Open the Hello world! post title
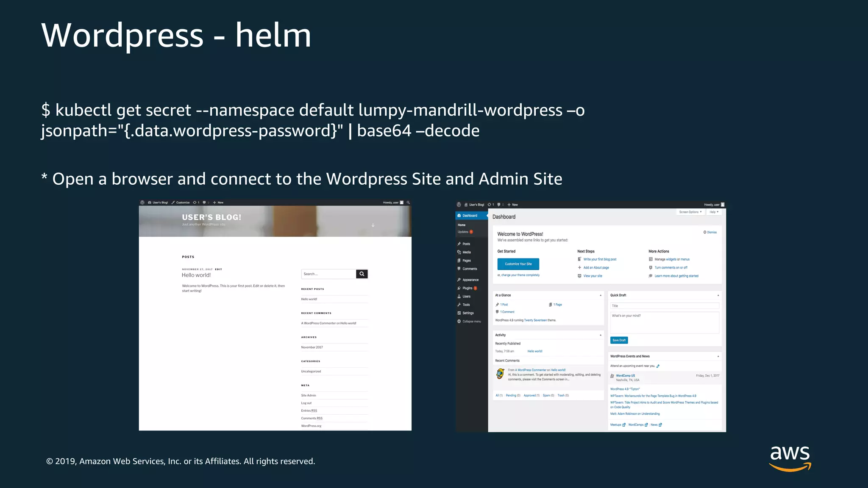Image resolution: width=868 pixels, height=488 pixels. coord(196,275)
